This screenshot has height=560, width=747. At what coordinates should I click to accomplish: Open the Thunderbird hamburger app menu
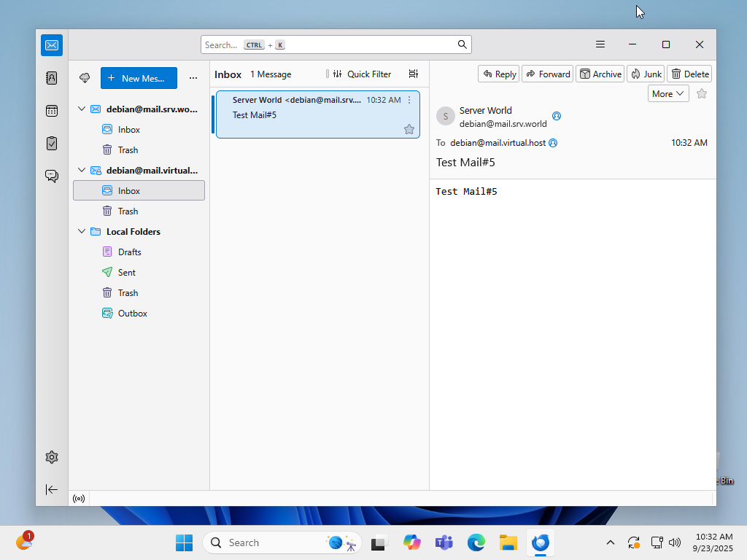click(x=600, y=44)
